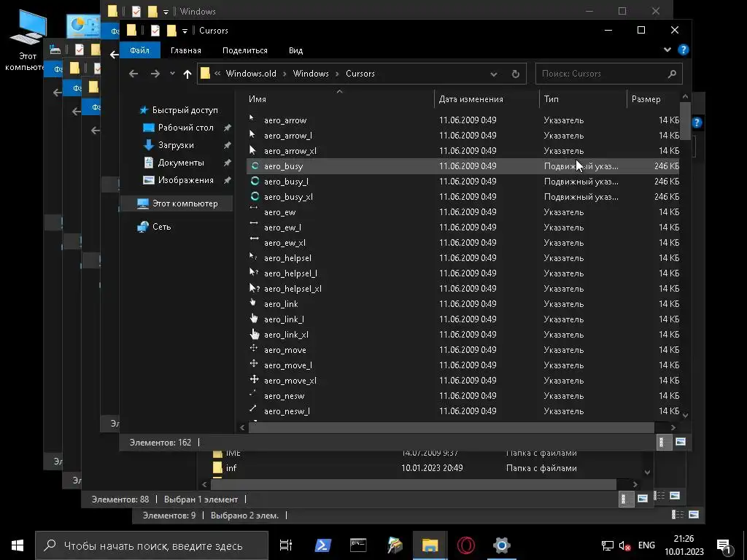
Task: Expand the ribbon with the chevron
Action: [x=667, y=50]
